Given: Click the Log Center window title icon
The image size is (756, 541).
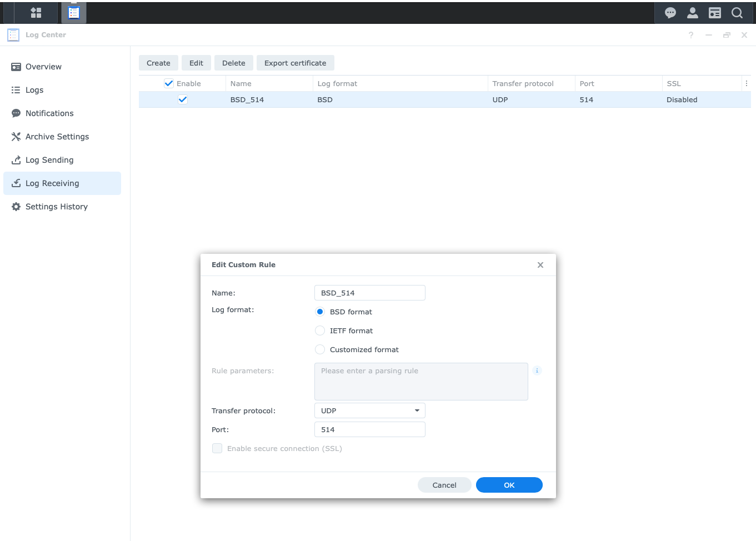Looking at the screenshot, I should (13, 35).
